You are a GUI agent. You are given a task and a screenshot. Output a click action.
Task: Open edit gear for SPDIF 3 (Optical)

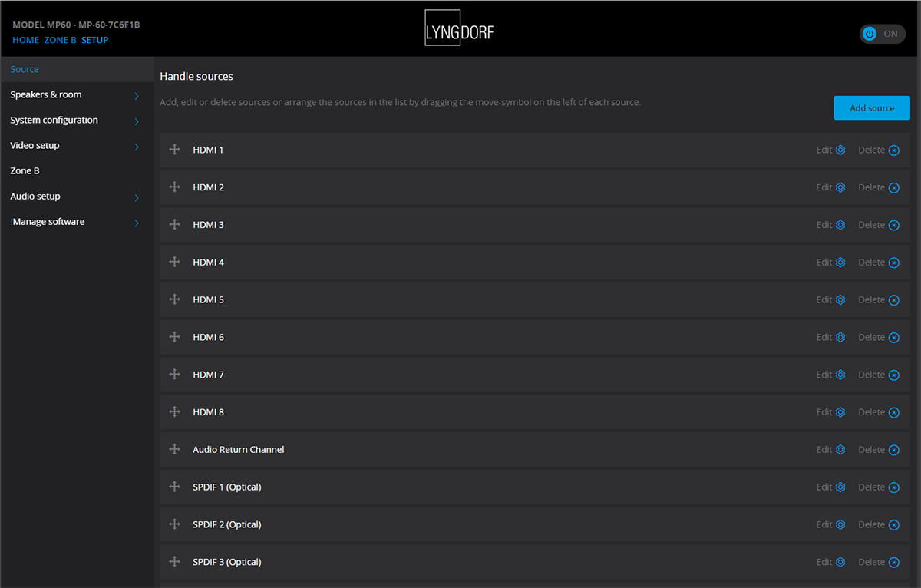click(840, 562)
